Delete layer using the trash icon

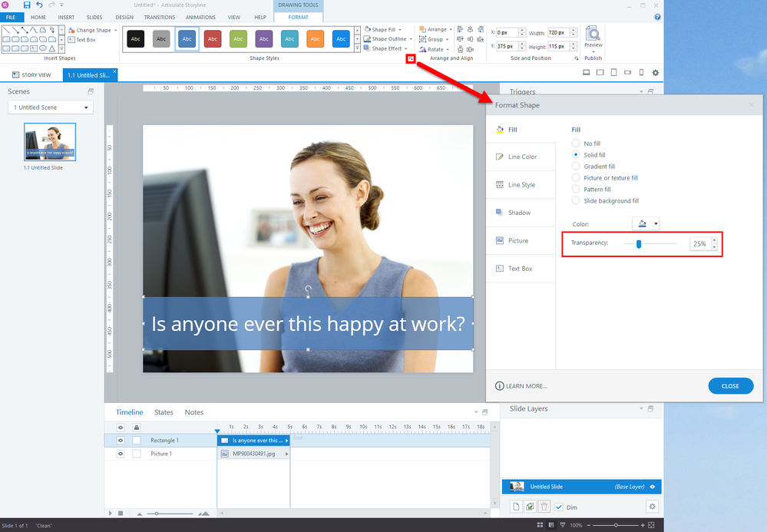point(544,507)
